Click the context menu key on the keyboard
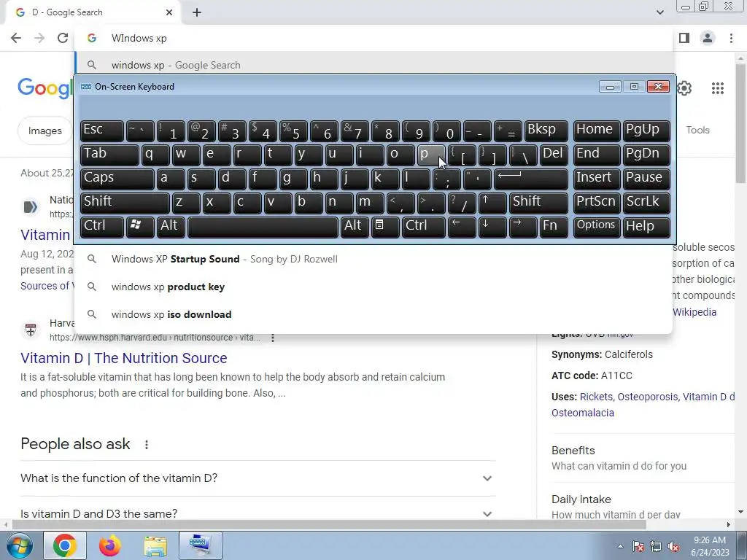Screen dimensions: 747x560 tap(385, 226)
